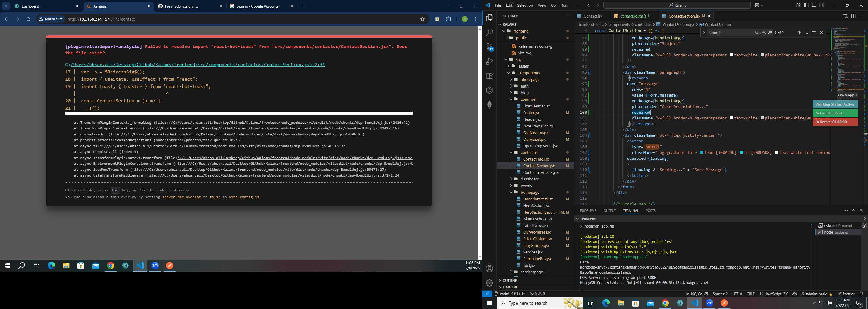Click main* branch in status bar
This screenshot has width=868, height=309.
502,294
